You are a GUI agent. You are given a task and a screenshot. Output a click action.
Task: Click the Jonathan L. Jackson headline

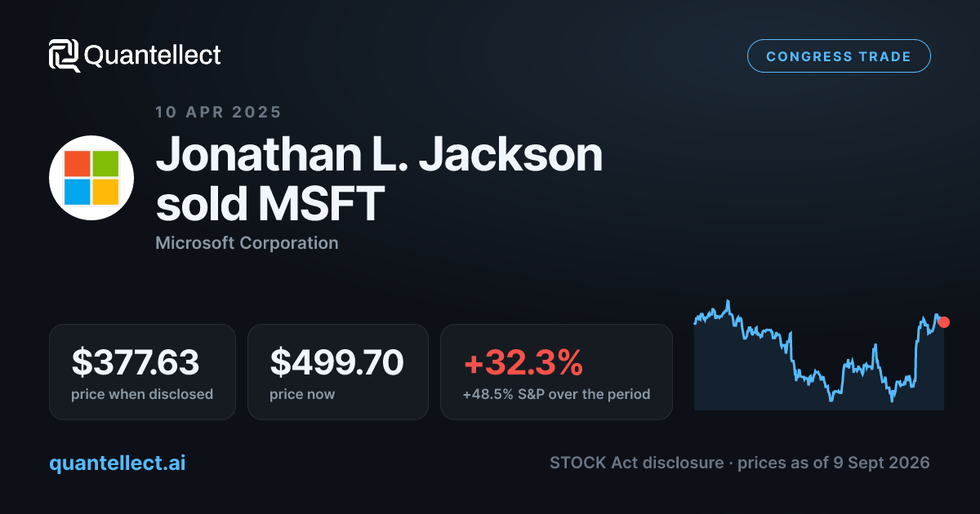point(379,155)
